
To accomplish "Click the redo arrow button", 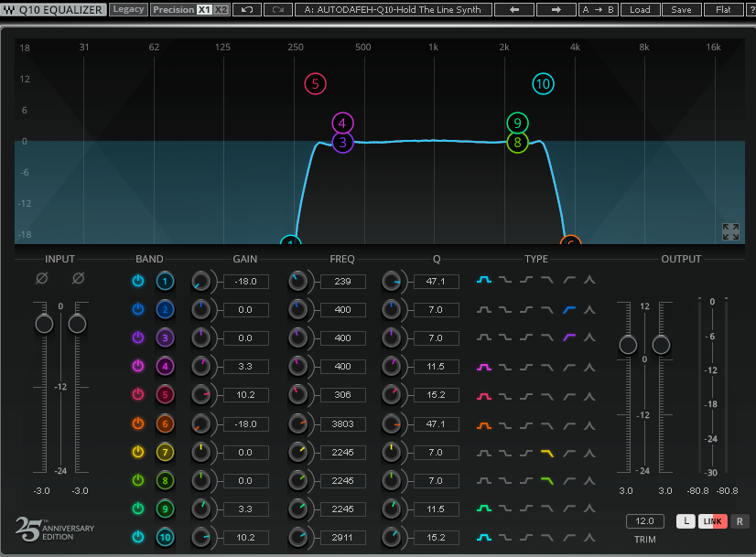I will tap(277, 10).
